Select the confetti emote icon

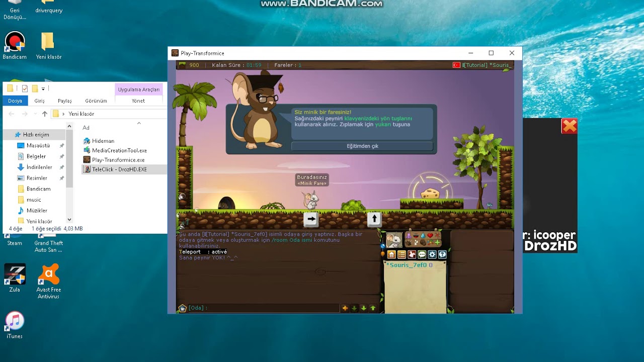click(x=430, y=243)
